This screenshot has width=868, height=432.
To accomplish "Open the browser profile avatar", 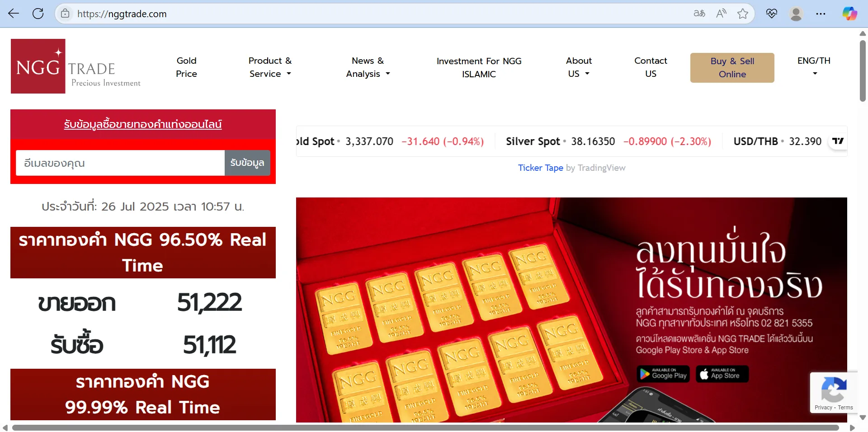I will [x=796, y=14].
